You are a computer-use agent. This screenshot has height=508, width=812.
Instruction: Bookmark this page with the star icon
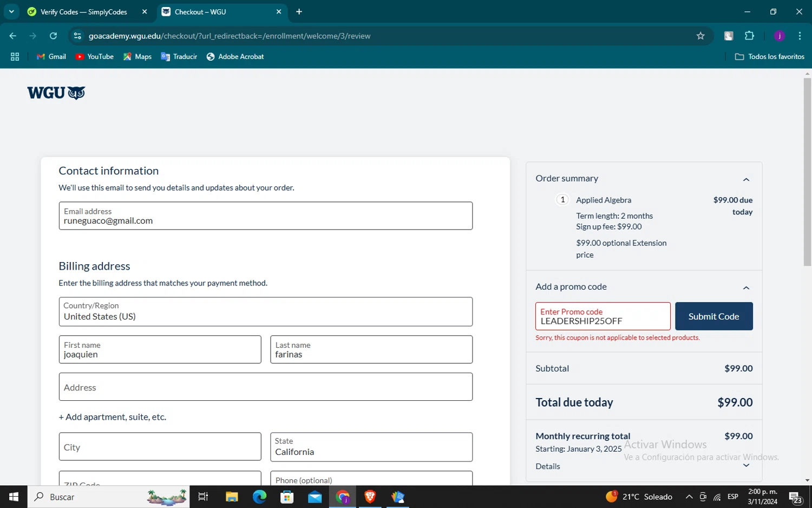point(700,36)
